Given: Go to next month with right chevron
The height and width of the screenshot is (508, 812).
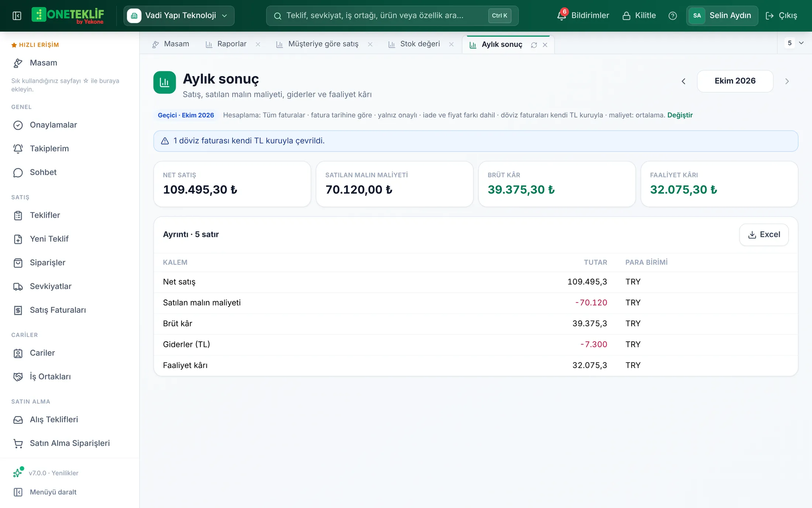Looking at the screenshot, I should 787,81.
